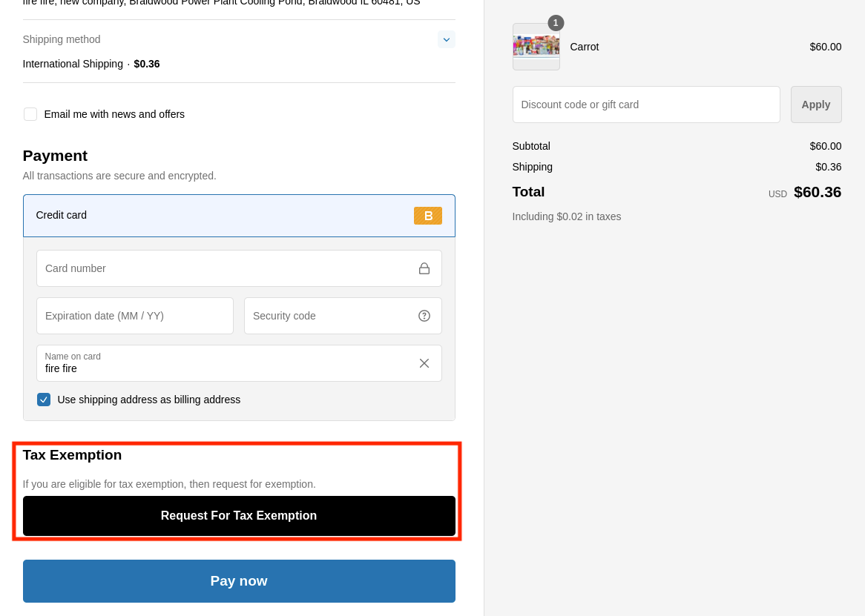Click the $60.36 total amount

click(818, 192)
